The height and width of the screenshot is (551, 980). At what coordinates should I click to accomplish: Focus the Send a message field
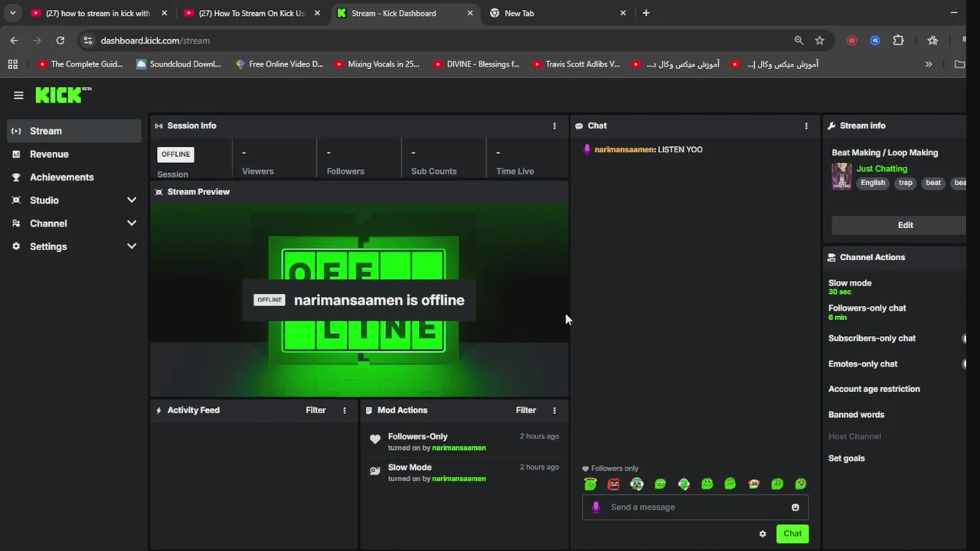[695, 507]
